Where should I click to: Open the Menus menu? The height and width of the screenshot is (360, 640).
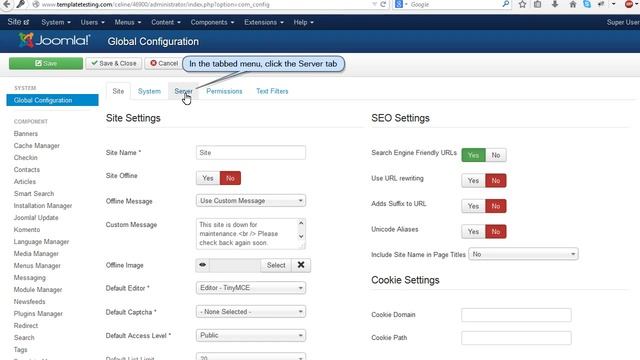(x=128, y=22)
